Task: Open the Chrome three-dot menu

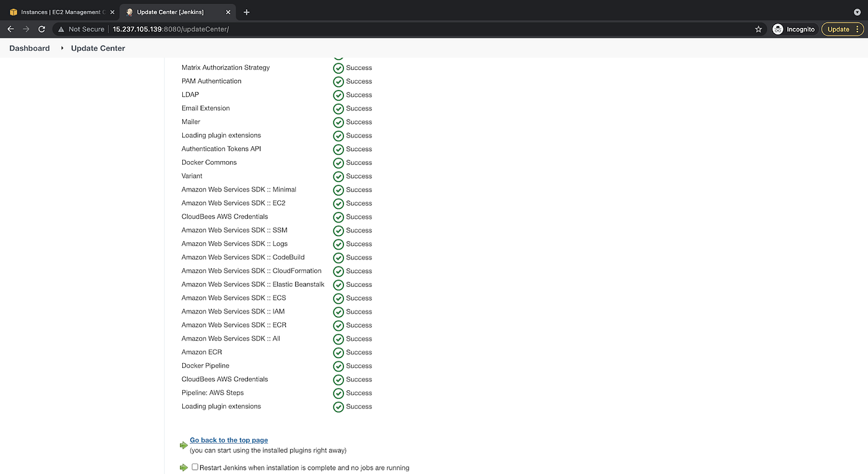Action: [857, 29]
